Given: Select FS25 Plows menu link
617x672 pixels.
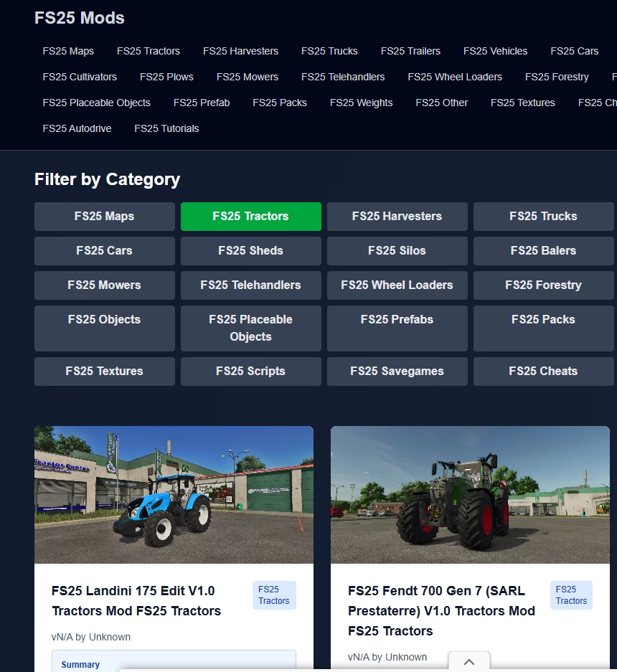Looking at the screenshot, I should pyautogui.click(x=166, y=77).
